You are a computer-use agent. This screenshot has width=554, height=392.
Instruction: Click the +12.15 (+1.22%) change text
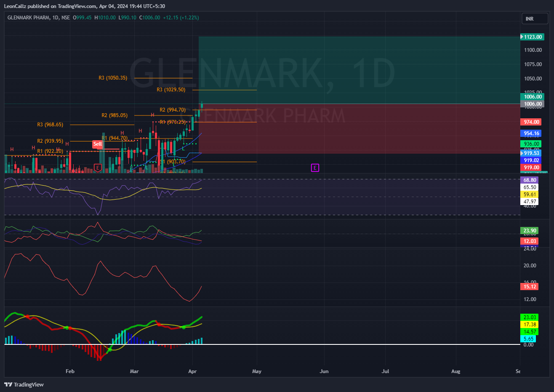point(181,18)
